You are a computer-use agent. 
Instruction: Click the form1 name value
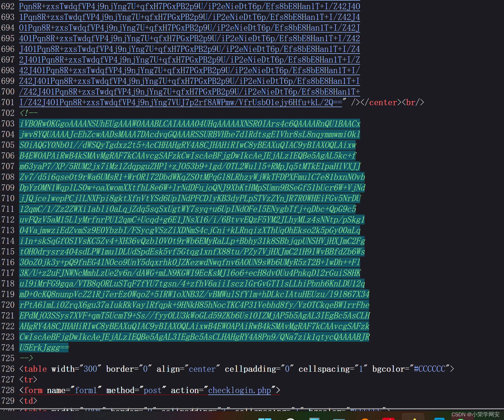point(86,390)
